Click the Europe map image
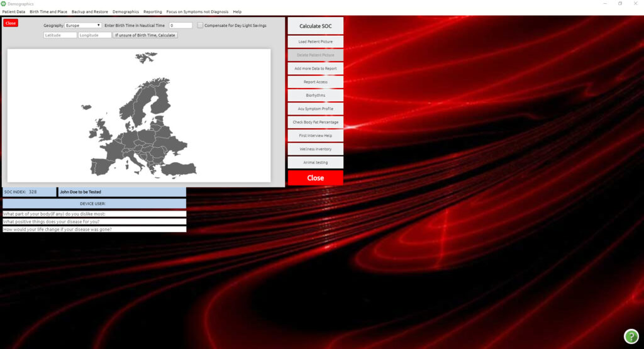The width and height of the screenshot is (644, 349). [x=139, y=116]
